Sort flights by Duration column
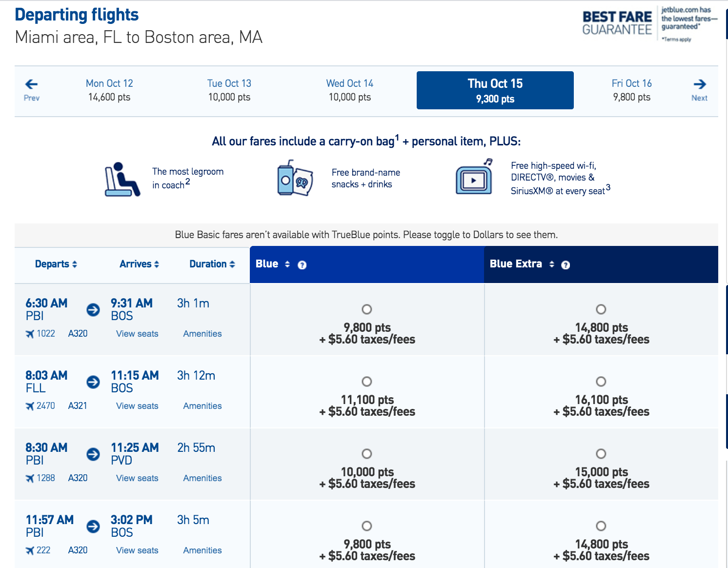The image size is (728, 568). click(x=212, y=264)
